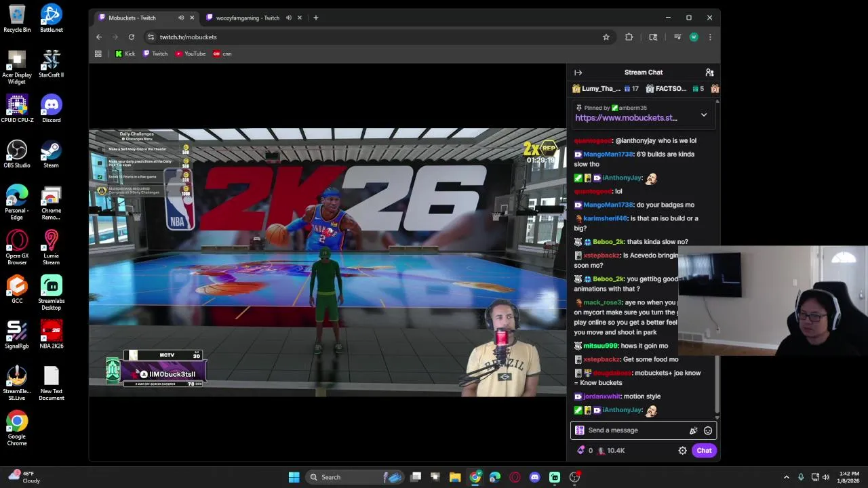
Task: Show hidden system tray icons
Action: pyautogui.click(x=787, y=477)
